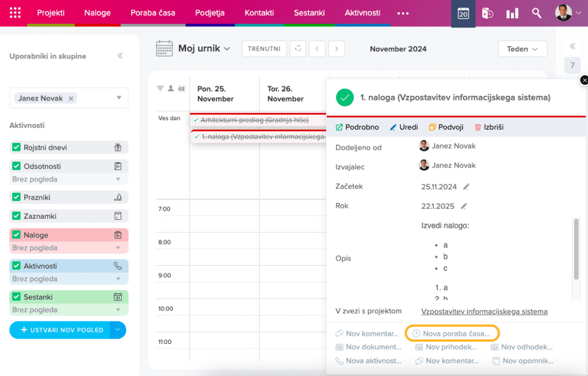588x376 pixels.
Task: Click the description panel scrollbar
Action: pyautogui.click(x=576, y=249)
